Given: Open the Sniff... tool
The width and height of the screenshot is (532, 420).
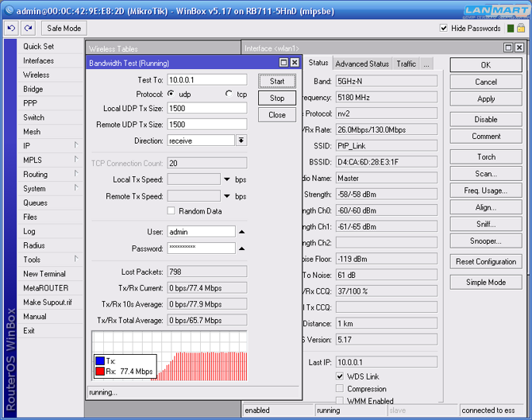Looking at the screenshot, I should point(486,224).
